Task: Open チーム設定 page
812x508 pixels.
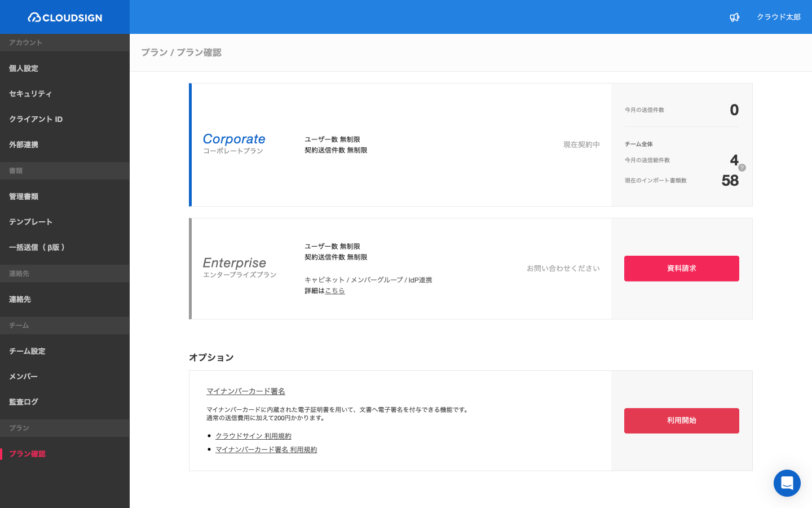Action: coord(65,351)
